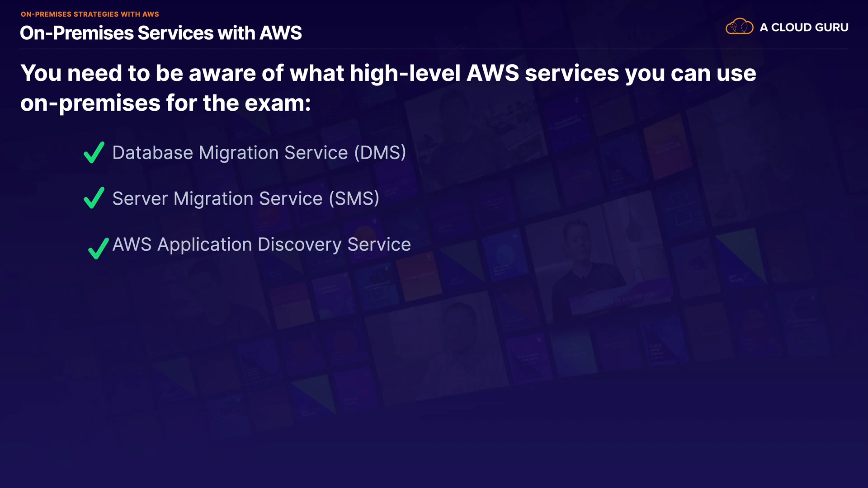Click the "(SMS)" acronym in the second bullet

pos(354,199)
